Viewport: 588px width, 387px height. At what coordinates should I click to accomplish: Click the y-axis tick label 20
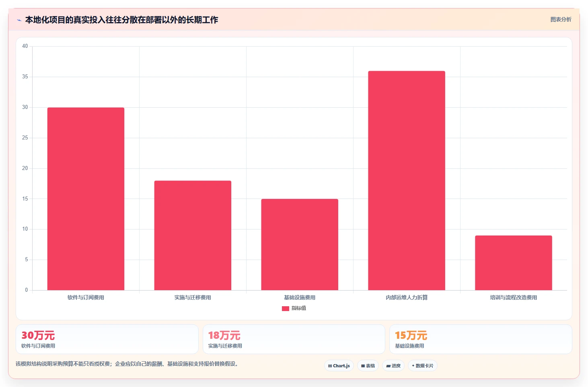click(25, 168)
